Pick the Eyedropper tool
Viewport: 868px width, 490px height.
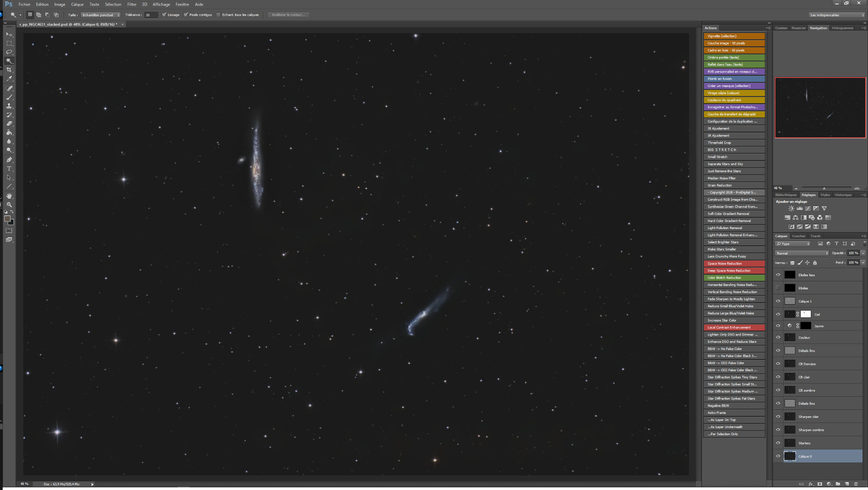[x=9, y=79]
